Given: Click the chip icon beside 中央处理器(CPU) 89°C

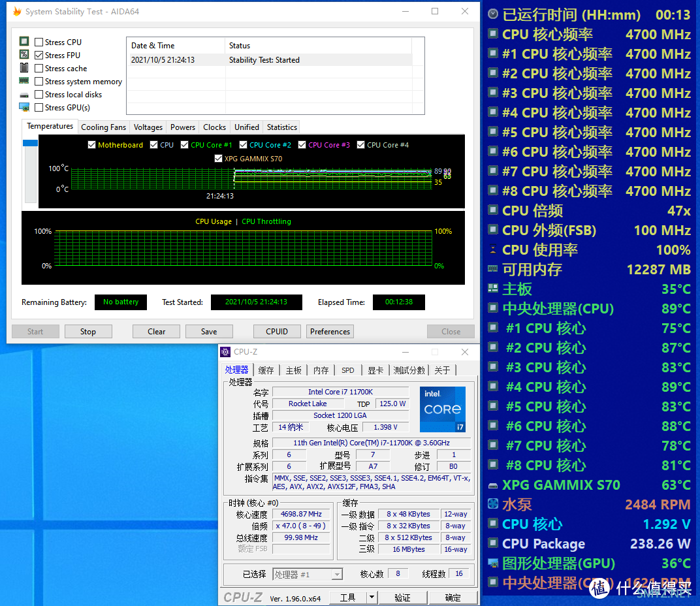Looking at the screenshot, I should pos(493,308).
